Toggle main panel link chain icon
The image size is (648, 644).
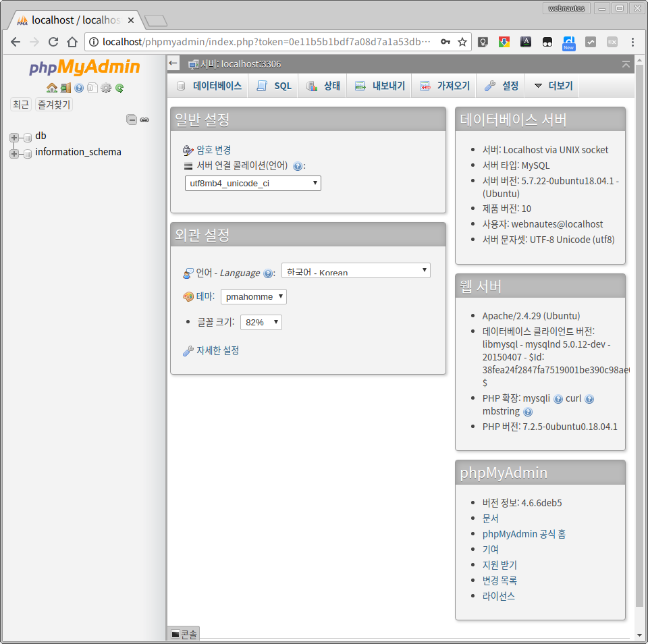[144, 120]
